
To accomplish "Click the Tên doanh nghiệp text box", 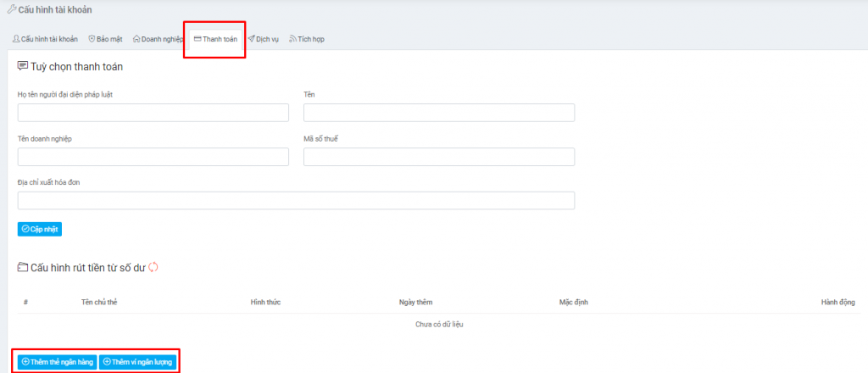I will tap(153, 157).
